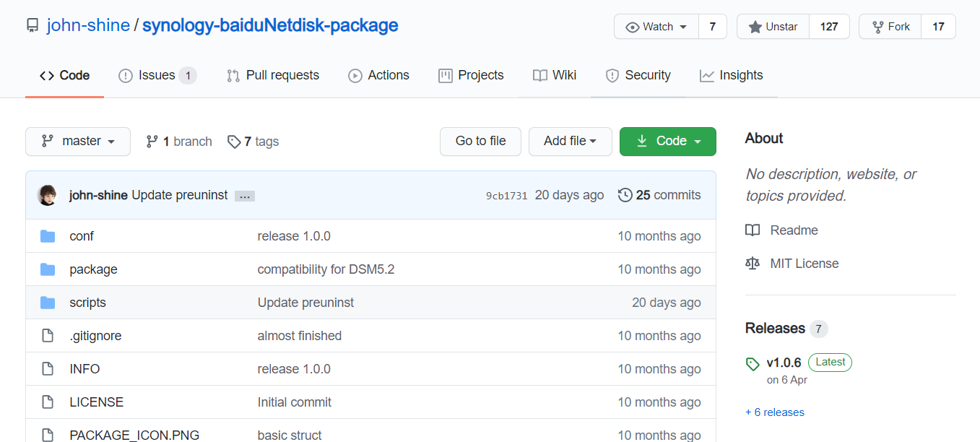Click john-shine's avatar thumbnail in commit bar
This screenshot has height=442, width=980.
click(48, 195)
